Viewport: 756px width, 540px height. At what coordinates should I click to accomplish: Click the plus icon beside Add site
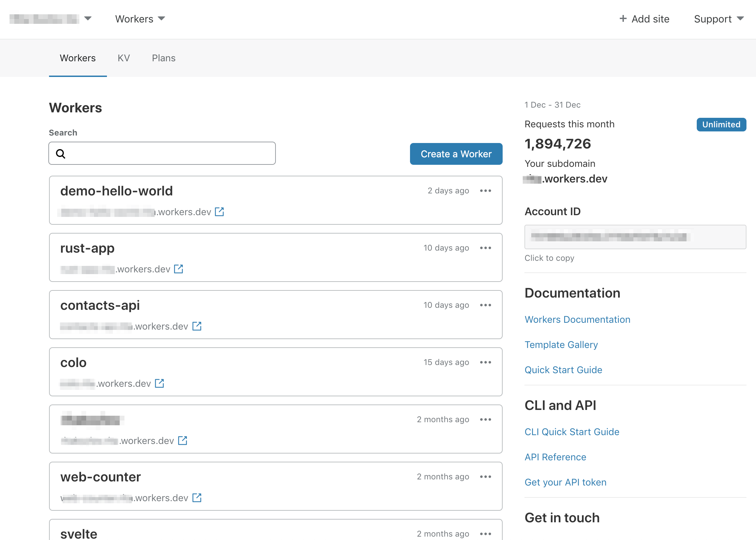[x=623, y=19]
